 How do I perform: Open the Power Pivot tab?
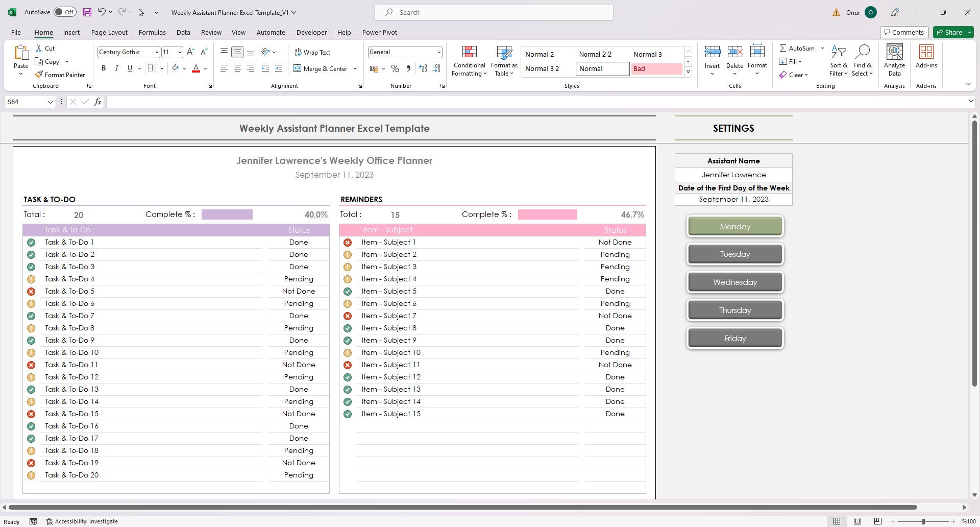pyautogui.click(x=379, y=32)
